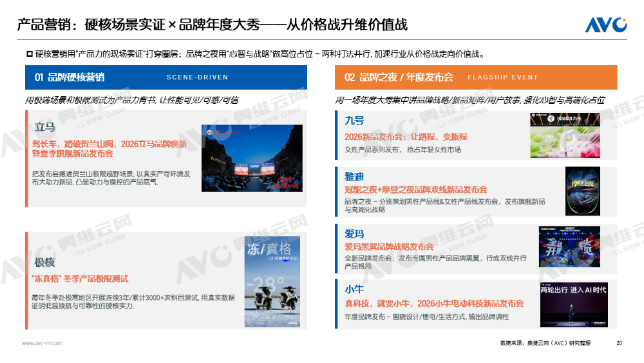Click the description '每年冬季赴极寒地区开展连续3年'
This screenshot has height=363, width=644.
[x=133, y=302]
